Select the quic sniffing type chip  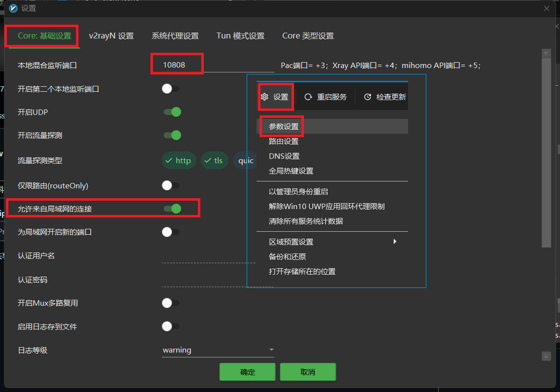click(x=245, y=161)
